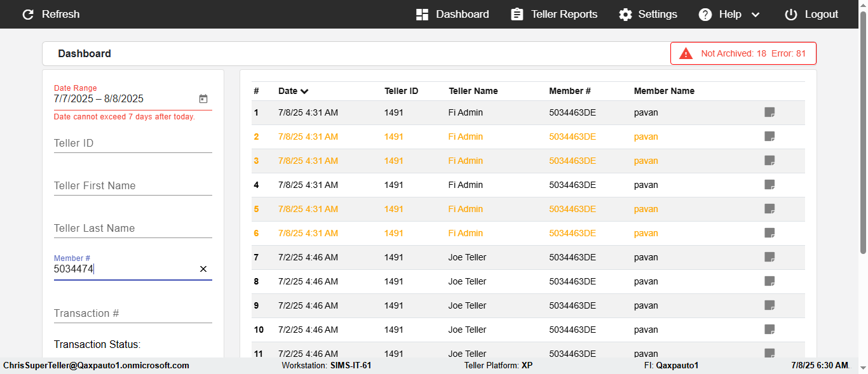
Task: Expand the Help dropdown menu
Action: click(729, 14)
